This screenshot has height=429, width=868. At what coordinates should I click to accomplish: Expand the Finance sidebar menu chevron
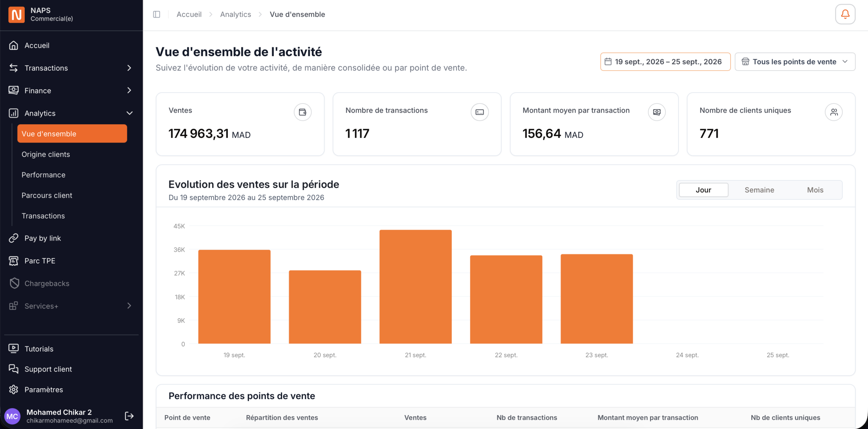click(x=129, y=90)
